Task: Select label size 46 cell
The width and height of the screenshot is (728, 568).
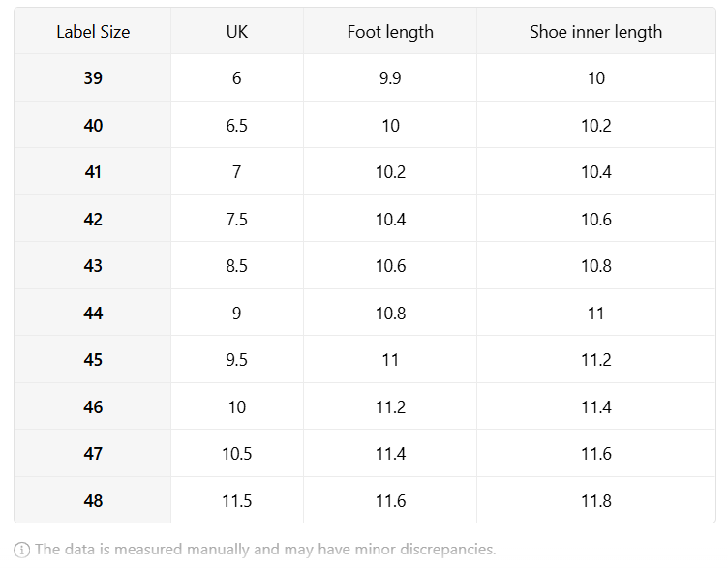Action: (x=93, y=407)
